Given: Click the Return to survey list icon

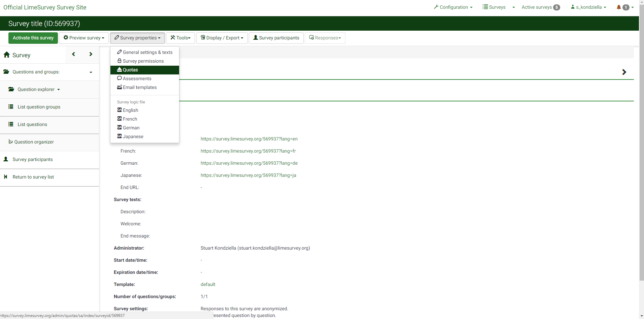Looking at the screenshot, I should point(6,177).
